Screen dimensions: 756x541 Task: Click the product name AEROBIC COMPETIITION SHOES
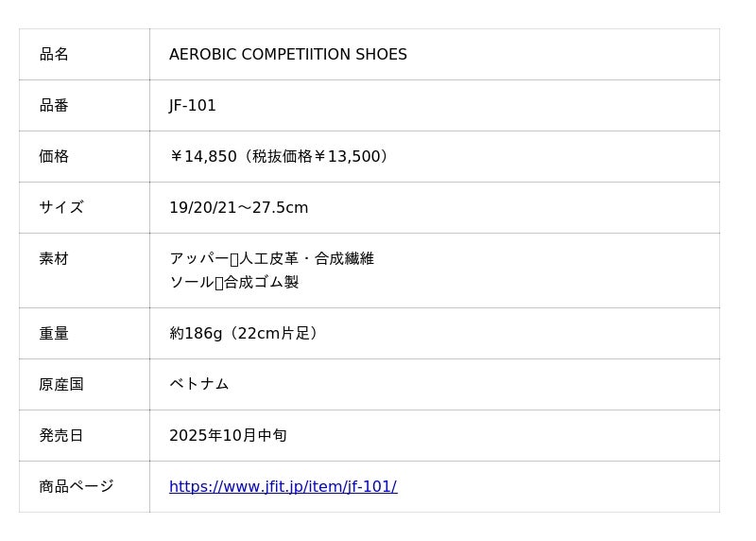click(x=288, y=55)
